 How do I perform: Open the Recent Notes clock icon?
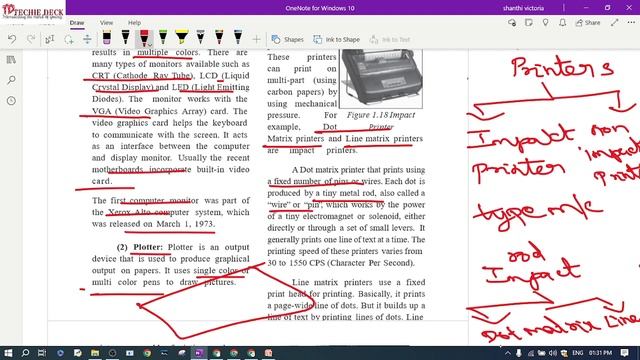(11, 100)
